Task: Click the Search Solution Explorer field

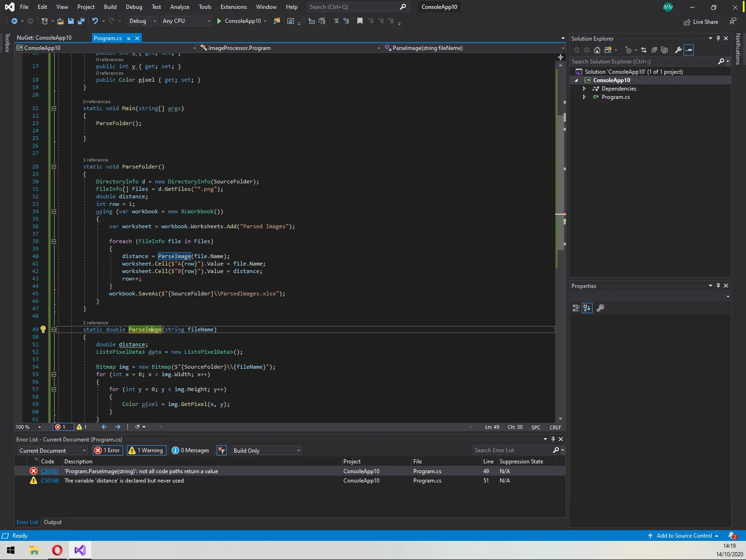Action: click(x=644, y=62)
